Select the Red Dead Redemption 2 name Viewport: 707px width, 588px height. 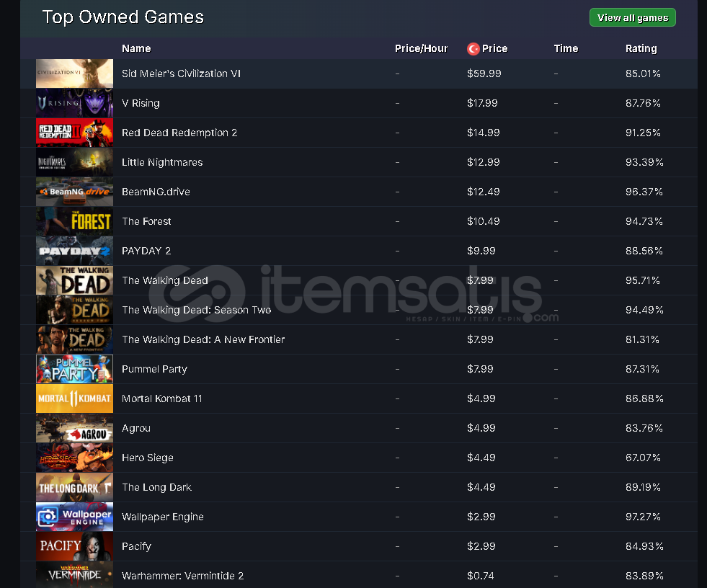pyautogui.click(x=179, y=133)
